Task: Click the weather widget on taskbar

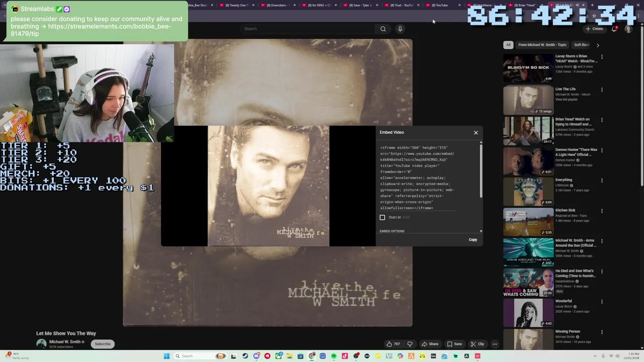Action: 18,356
